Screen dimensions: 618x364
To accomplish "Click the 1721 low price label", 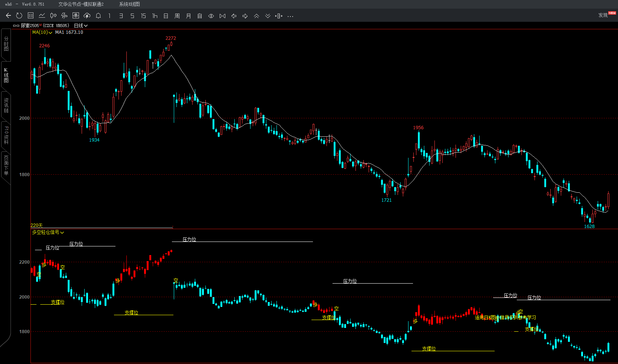I will 386,200.
